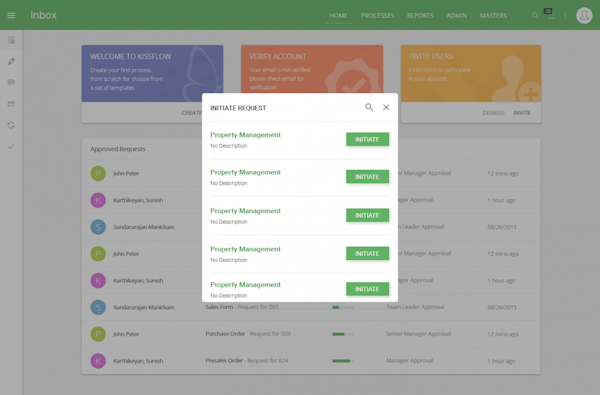The height and width of the screenshot is (395, 600).
Task: Click the form document icon in left sidebar
Action: point(11,40)
